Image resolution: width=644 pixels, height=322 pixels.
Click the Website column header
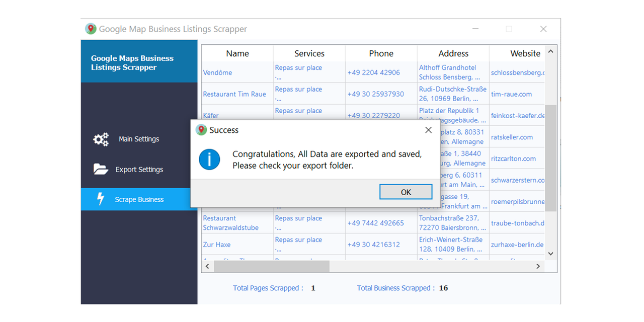(x=517, y=53)
